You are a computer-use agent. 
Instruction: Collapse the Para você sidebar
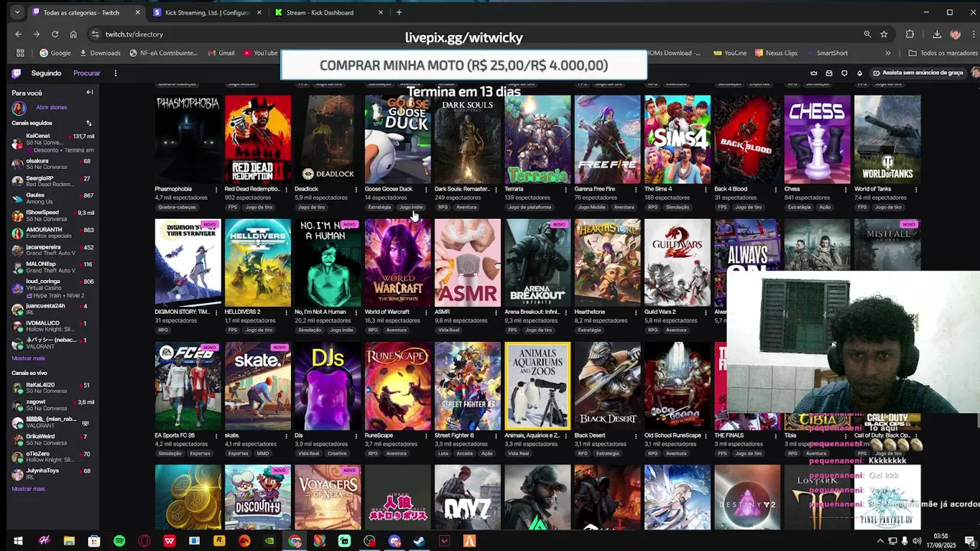[x=90, y=93]
